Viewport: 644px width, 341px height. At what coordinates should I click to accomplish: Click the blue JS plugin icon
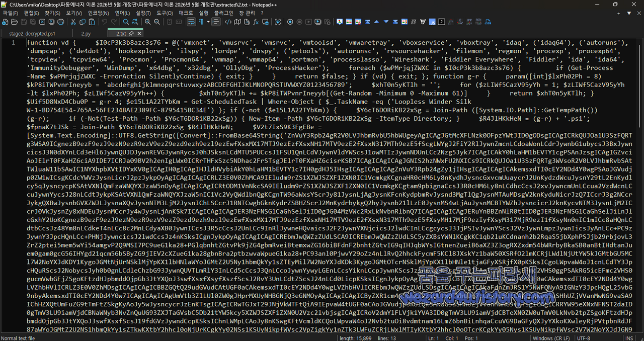(x=432, y=22)
